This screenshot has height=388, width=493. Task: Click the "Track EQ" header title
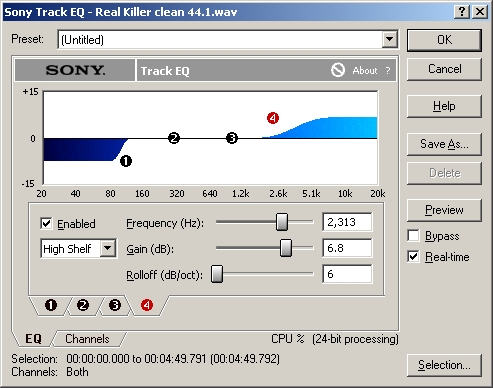pos(165,71)
